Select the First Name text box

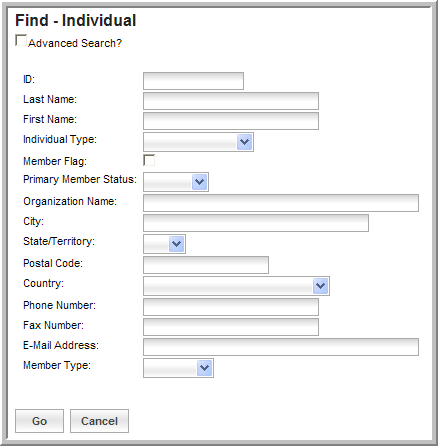231,121
